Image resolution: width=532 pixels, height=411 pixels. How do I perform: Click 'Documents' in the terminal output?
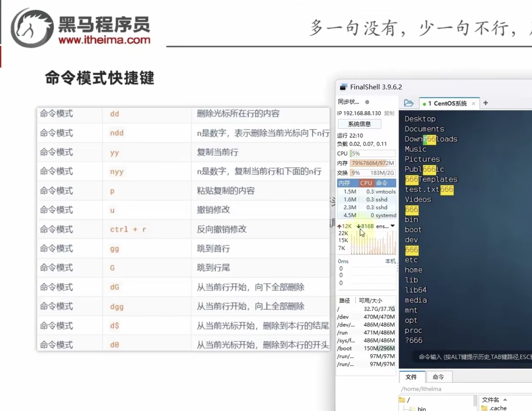[424, 129]
